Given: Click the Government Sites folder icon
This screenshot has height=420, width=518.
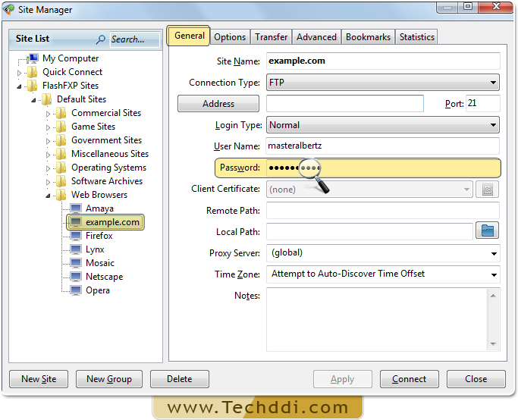Looking at the screenshot, I should click(x=61, y=140).
